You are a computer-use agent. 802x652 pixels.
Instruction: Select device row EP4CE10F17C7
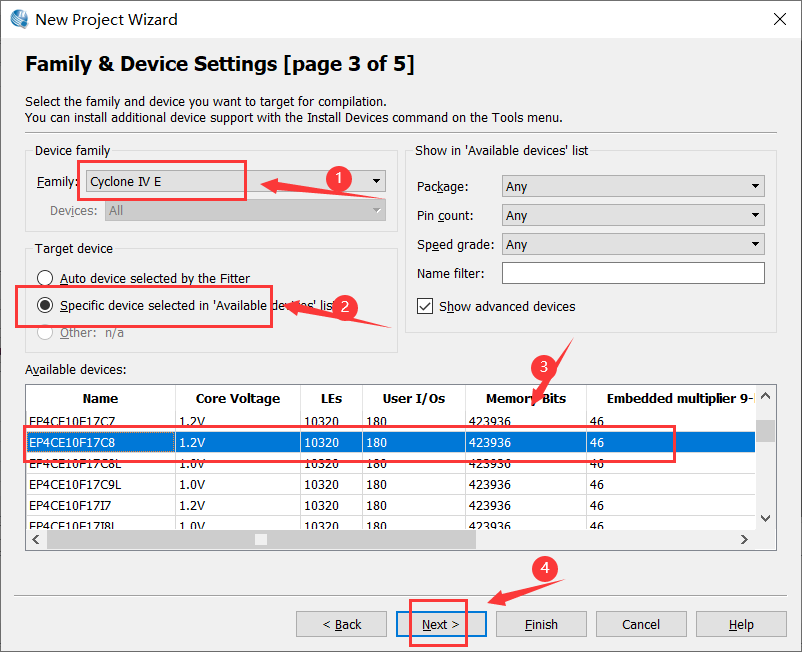[x=391, y=421]
